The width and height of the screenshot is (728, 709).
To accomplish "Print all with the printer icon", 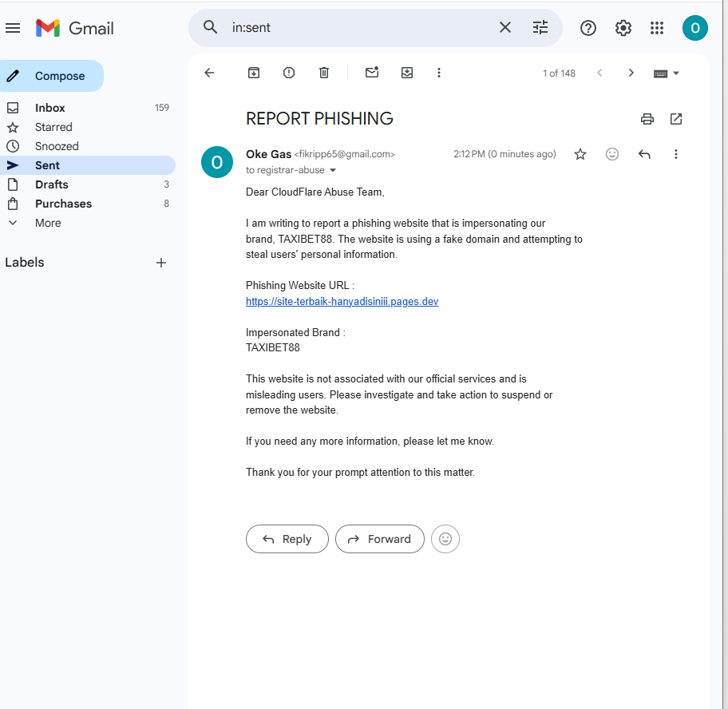I will click(647, 119).
